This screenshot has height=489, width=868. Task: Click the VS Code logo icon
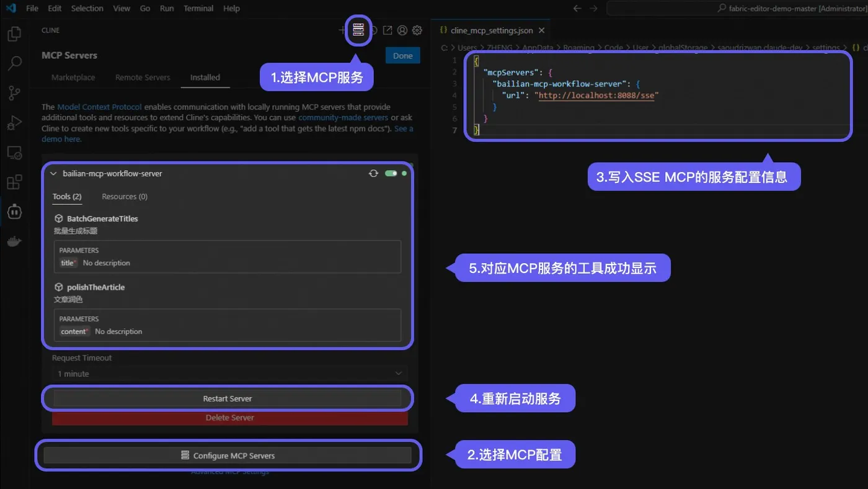coord(11,8)
